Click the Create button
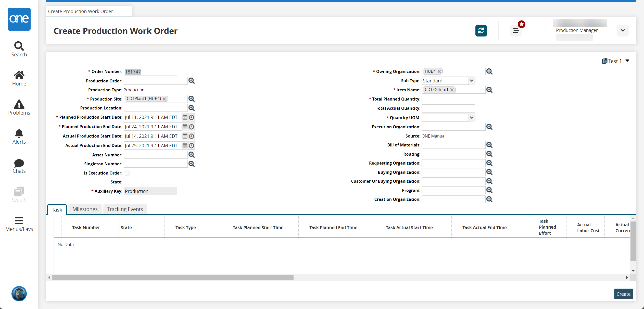The width and height of the screenshot is (644, 309). (x=623, y=294)
